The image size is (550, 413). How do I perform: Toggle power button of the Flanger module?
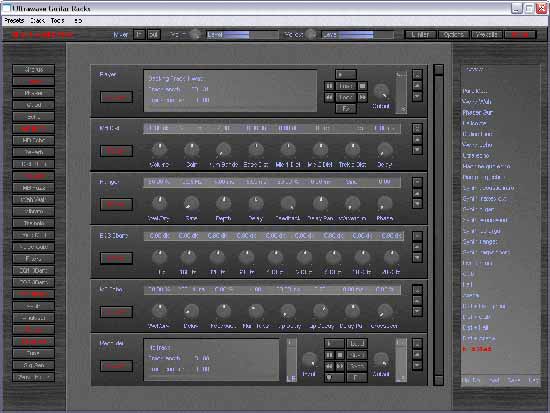pos(116,205)
